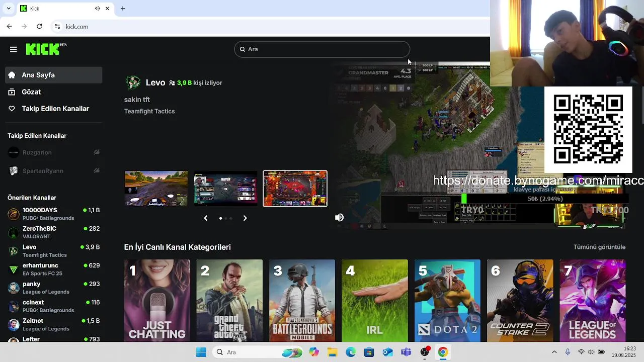
Task: Select the highlighted TFT carousel thumbnail
Action: [295, 189]
